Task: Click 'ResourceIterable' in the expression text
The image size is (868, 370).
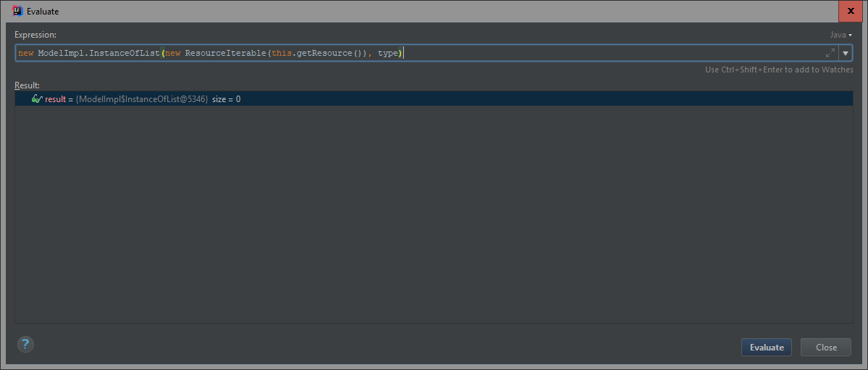Action: pyautogui.click(x=225, y=53)
